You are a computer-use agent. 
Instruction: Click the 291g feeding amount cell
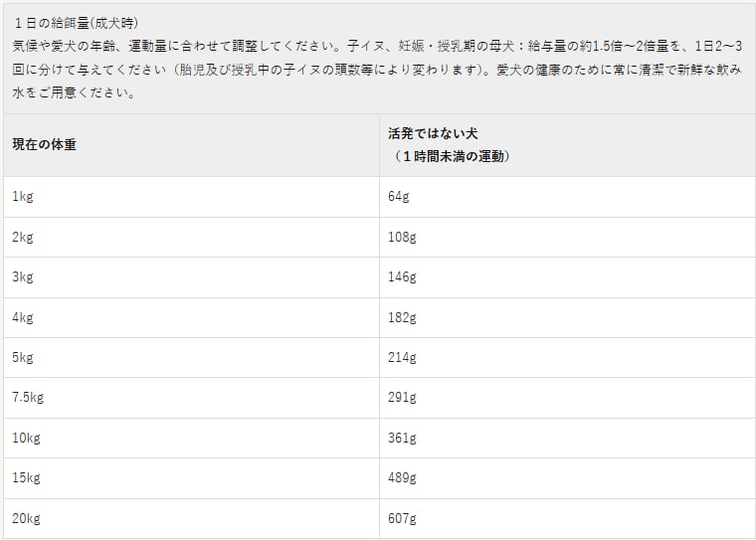[x=402, y=398]
